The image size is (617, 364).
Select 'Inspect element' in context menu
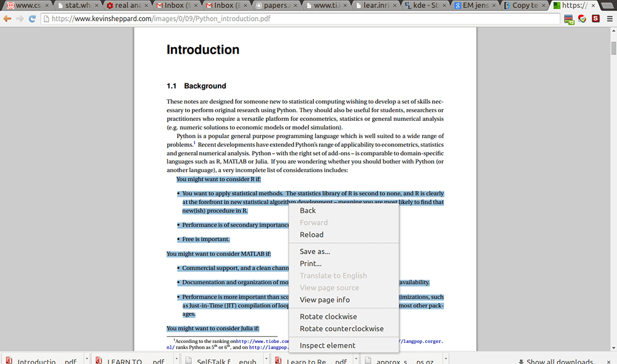[328, 345]
